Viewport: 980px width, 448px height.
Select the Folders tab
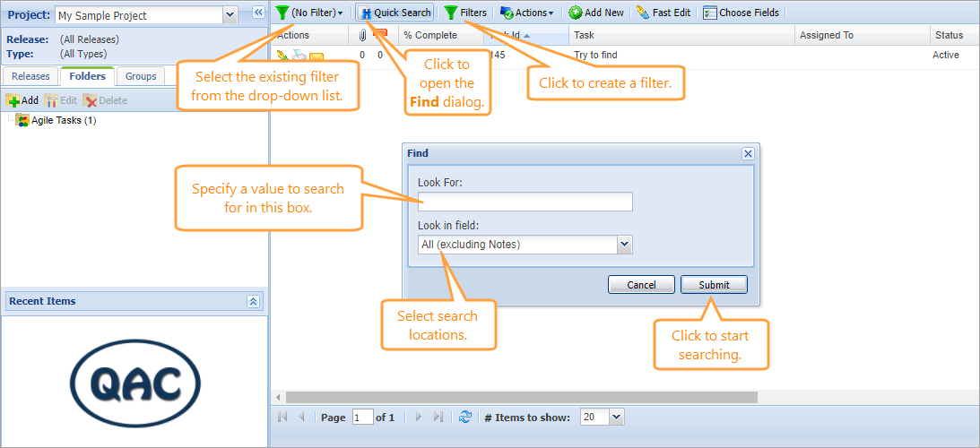88,76
